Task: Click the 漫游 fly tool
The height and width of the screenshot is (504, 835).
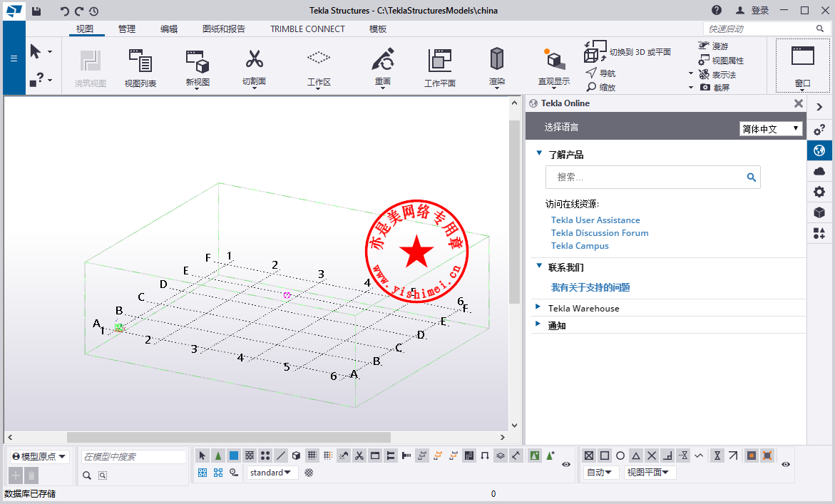Action: pos(713,46)
